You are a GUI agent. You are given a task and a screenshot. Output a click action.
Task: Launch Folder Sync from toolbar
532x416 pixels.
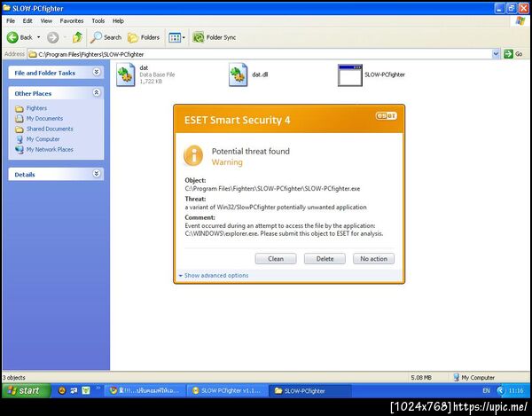214,37
